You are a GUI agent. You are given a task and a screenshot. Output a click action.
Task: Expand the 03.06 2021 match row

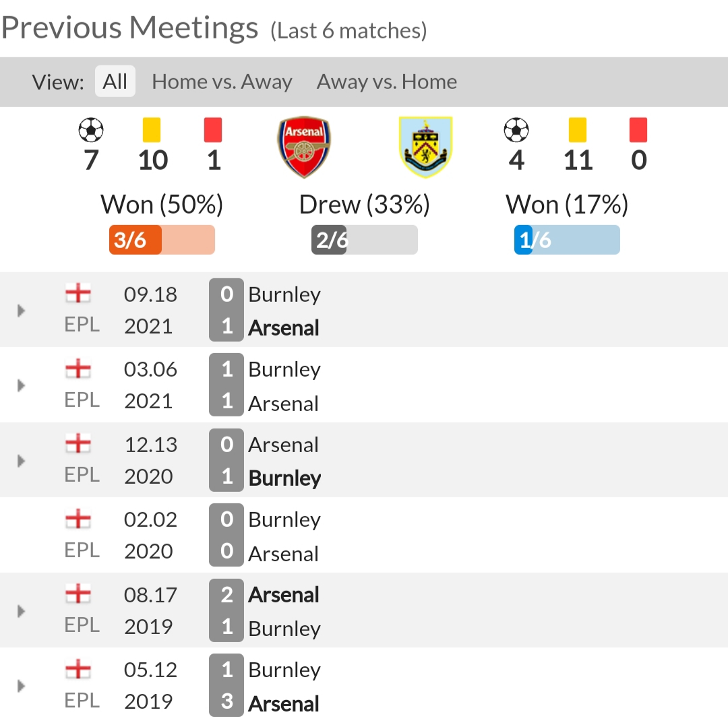coord(21,385)
